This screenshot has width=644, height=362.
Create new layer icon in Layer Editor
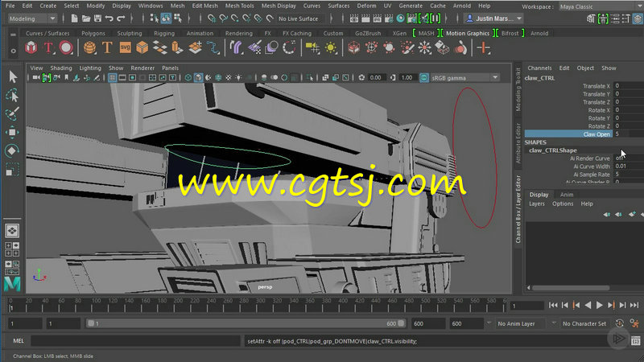pos(632,214)
